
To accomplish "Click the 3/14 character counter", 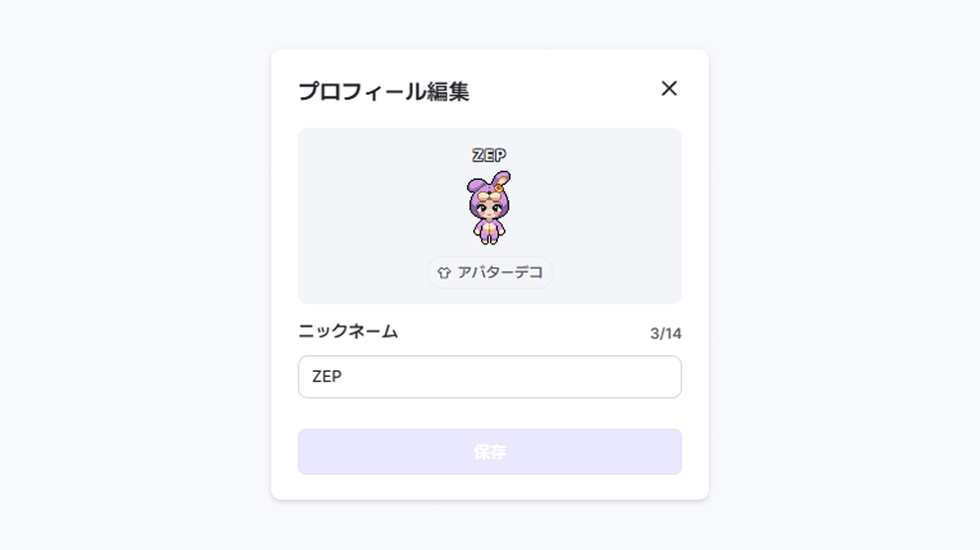I will [665, 333].
